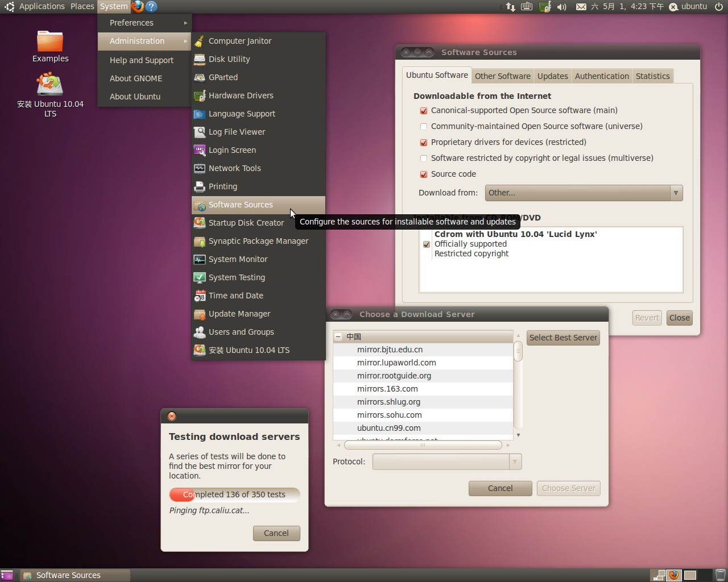This screenshot has height=582, width=728.
Task: Open Log File Viewer
Action: [x=258, y=132]
